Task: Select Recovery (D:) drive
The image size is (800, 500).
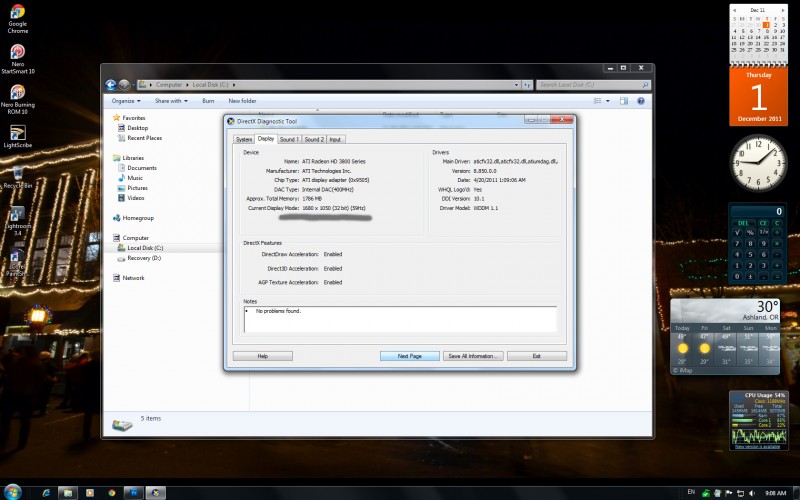Action: click(x=144, y=258)
